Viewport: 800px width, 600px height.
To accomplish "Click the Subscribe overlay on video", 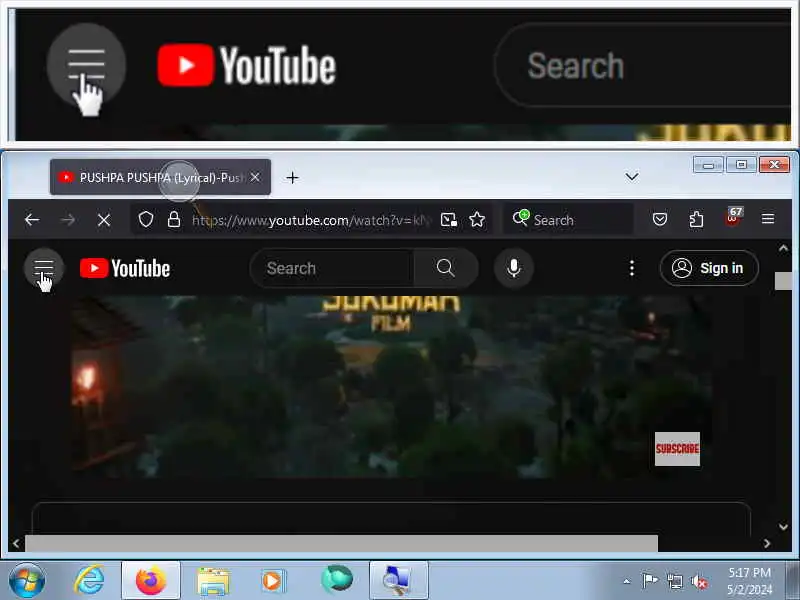I will [x=677, y=449].
